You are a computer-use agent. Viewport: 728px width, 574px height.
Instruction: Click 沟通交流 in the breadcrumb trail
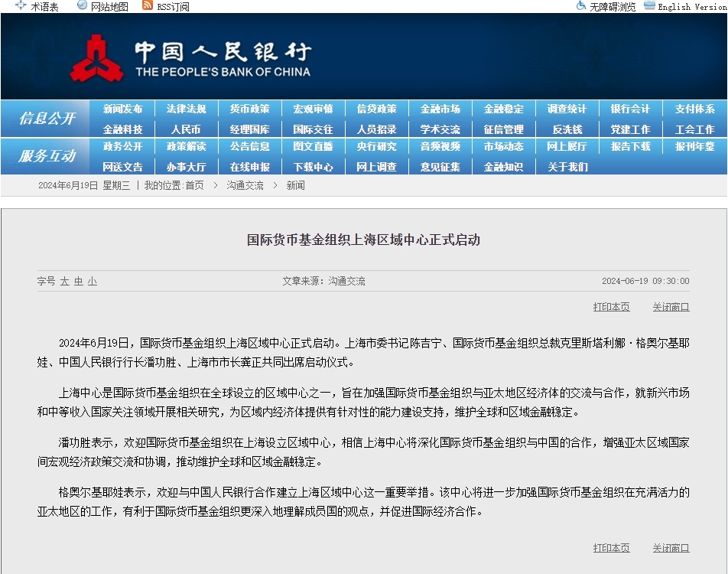[245, 185]
